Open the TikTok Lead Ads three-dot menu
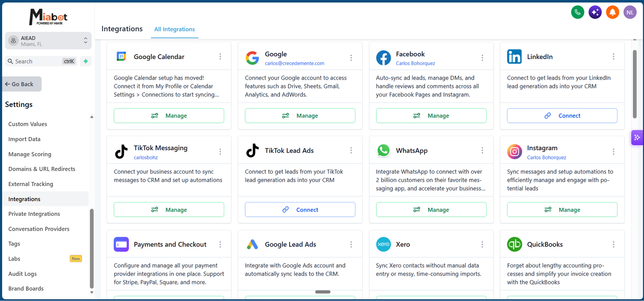The height and width of the screenshot is (301, 644). [x=351, y=150]
